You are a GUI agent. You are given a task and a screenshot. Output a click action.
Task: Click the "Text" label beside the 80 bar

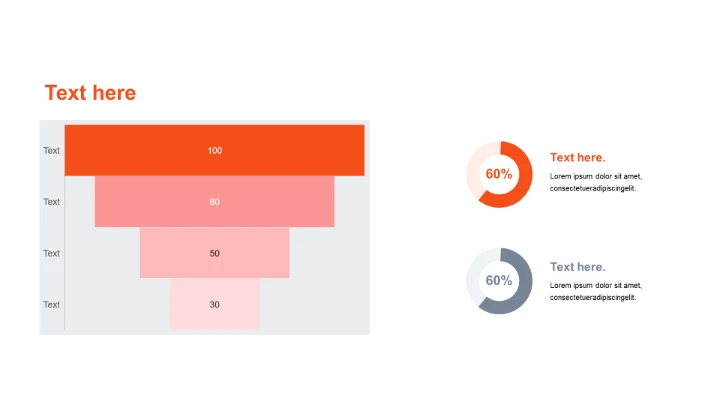click(x=51, y=202)
